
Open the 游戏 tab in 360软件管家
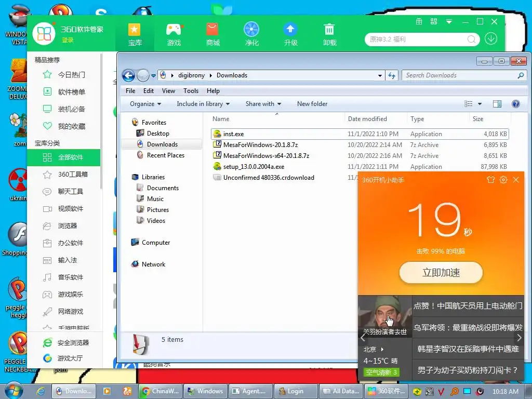(174, 35)
